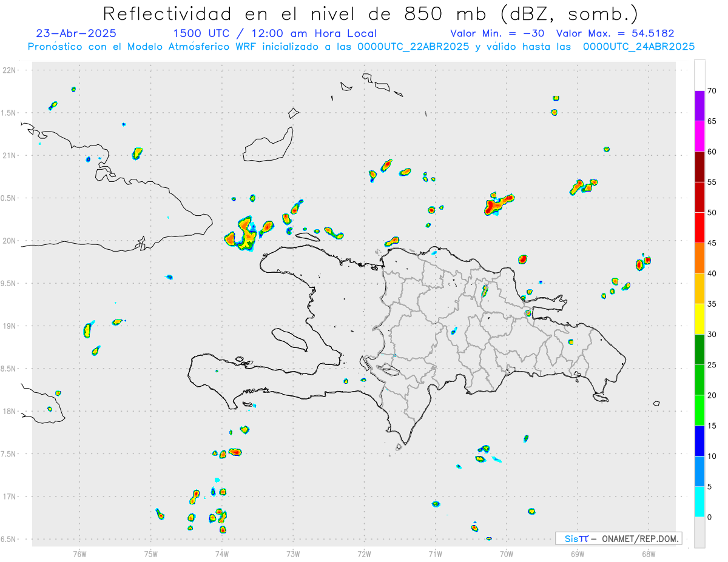
Task: Click the '45' label on the color scale
Action: coord(712,243)
